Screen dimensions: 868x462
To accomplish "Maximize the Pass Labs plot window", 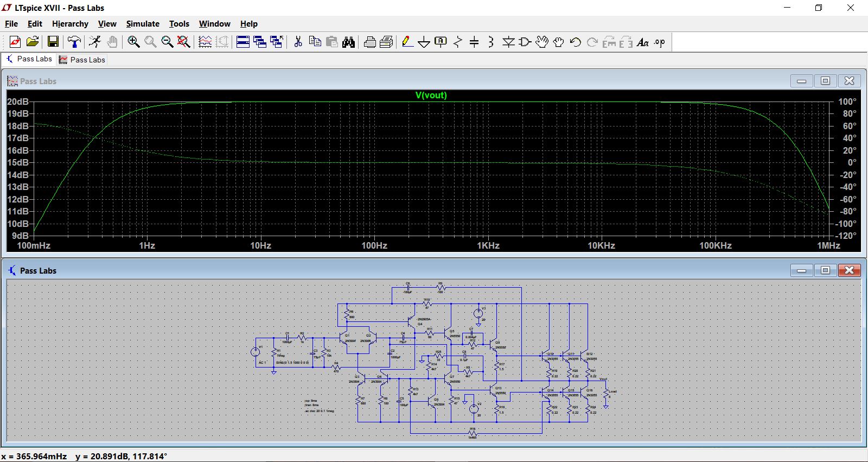I will pos(825,81).
